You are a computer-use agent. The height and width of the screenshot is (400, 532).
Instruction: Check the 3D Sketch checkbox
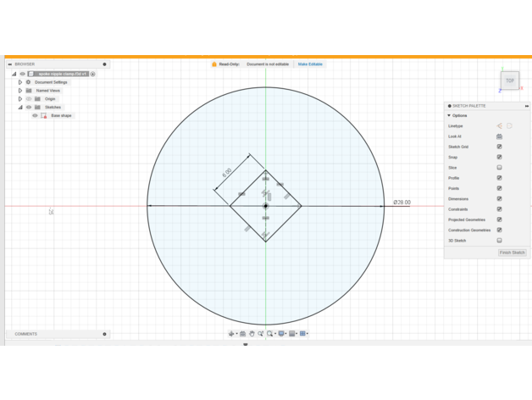point(499,241)
